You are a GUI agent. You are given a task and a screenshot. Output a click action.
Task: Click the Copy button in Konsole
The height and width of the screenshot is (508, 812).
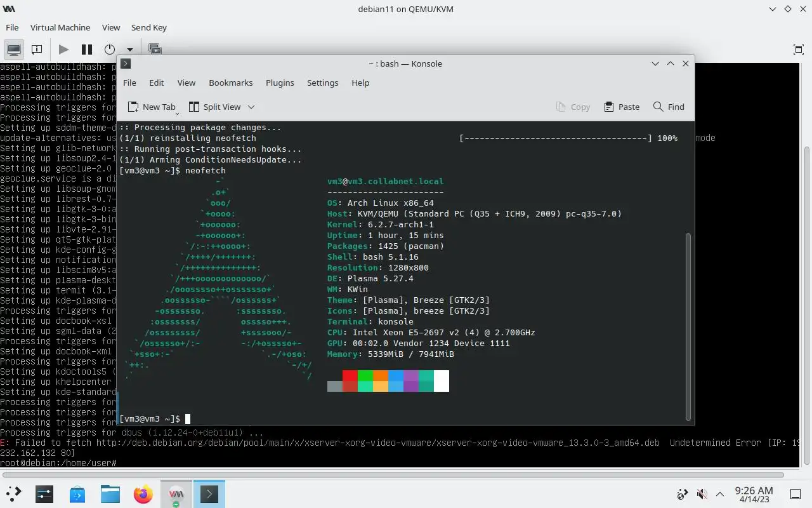pos(573,107)
